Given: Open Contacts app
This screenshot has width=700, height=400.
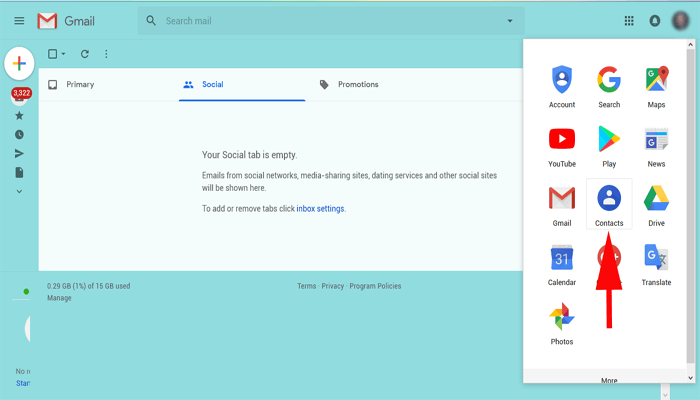Looking at the screenshot, I should (609, 204).
